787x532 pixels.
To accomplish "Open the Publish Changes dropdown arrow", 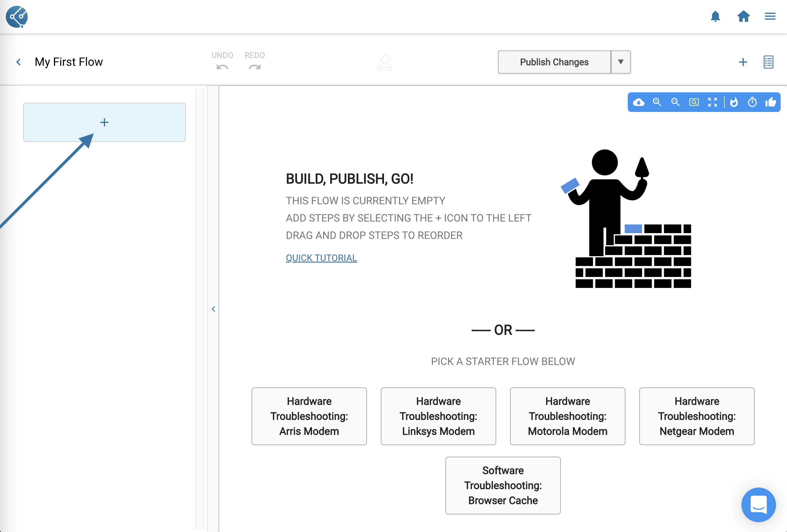I will (x=621, y=62).
